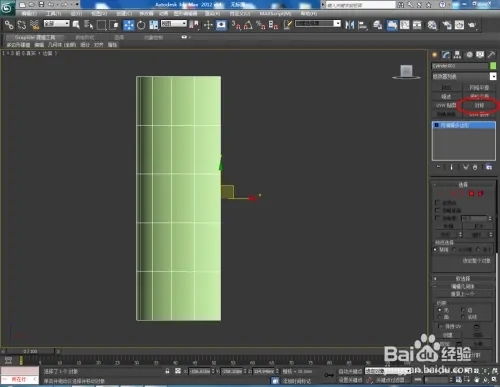The width and height of the screenshot is (500, 387).
Task: Click the Shrink (收缩) selection button
Action: click(448, 226)
